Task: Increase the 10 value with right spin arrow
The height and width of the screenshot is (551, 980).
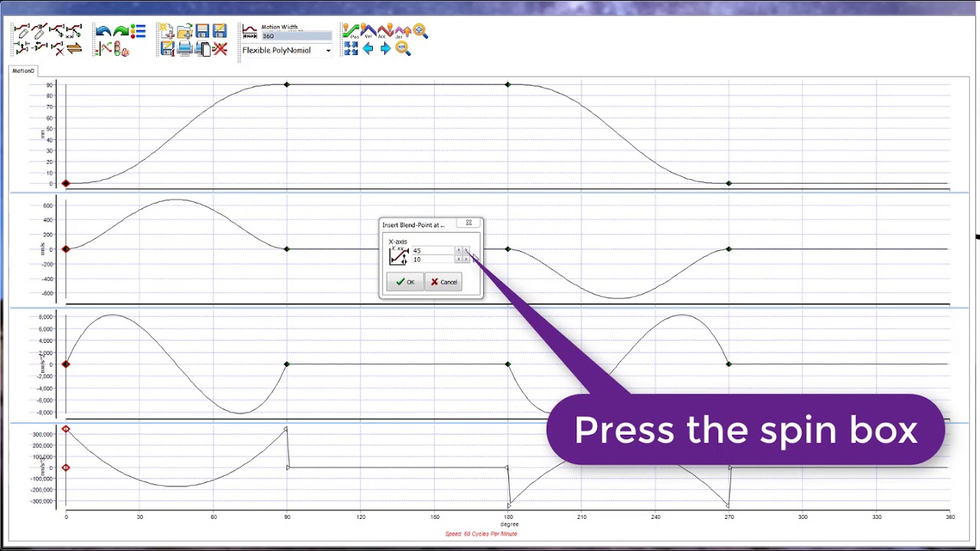Action: 465,259
